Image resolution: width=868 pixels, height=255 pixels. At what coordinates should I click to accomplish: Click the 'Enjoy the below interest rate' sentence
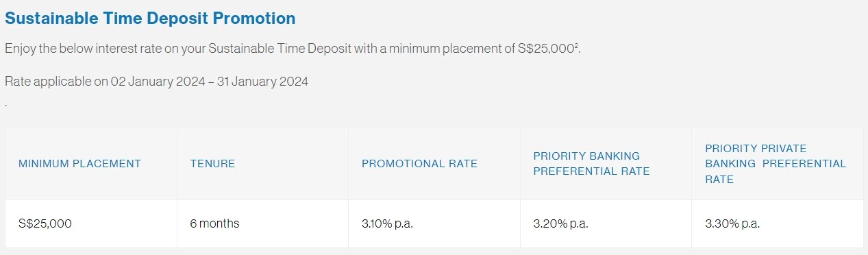click(x=293, y=49)
